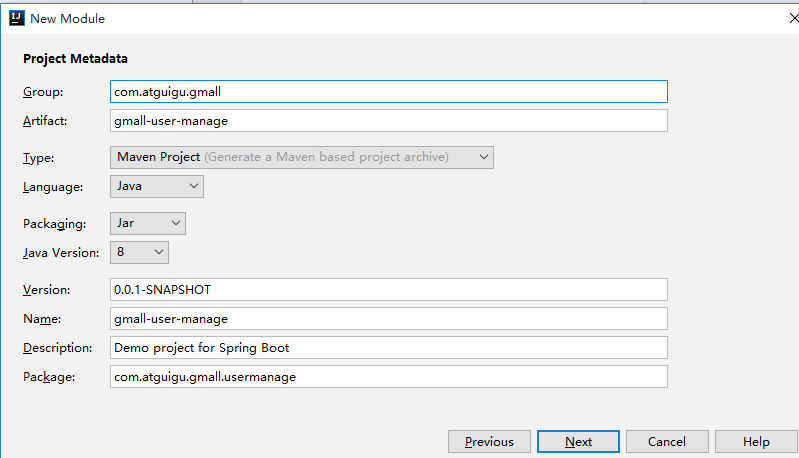Image resolution: width=799 pixels, height=458 pixels.
Task: Click the Java Version dropdown arrow
Action: 158,252
